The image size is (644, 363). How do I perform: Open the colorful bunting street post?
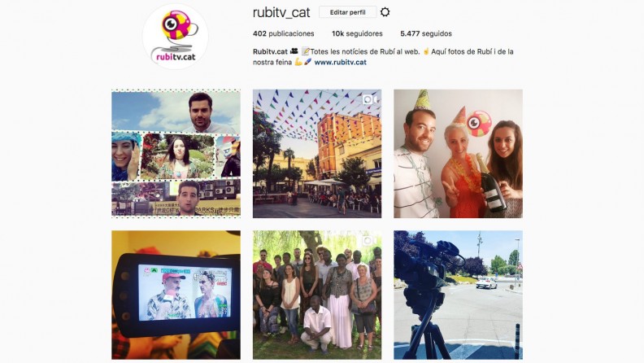[x=316, y=153]
